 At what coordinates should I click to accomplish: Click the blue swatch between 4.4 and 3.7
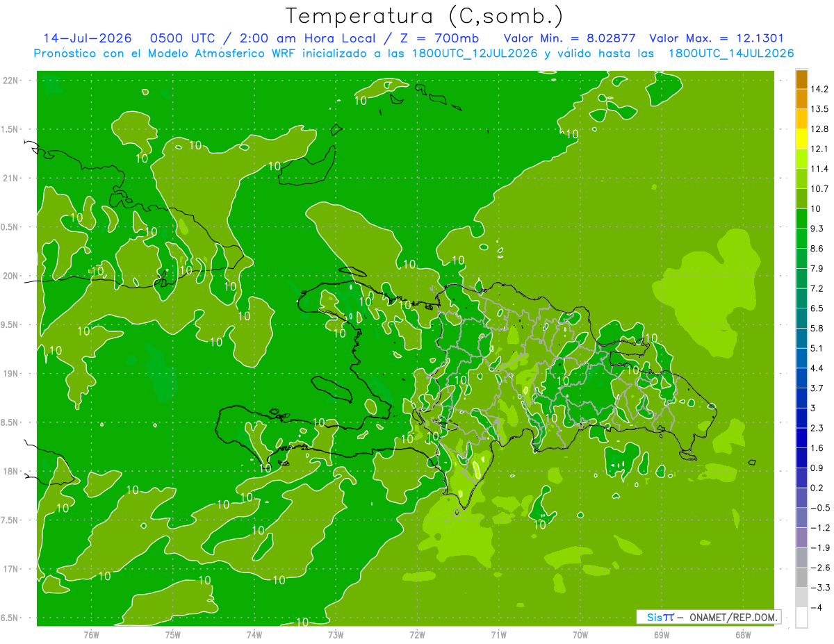(802, 378)
